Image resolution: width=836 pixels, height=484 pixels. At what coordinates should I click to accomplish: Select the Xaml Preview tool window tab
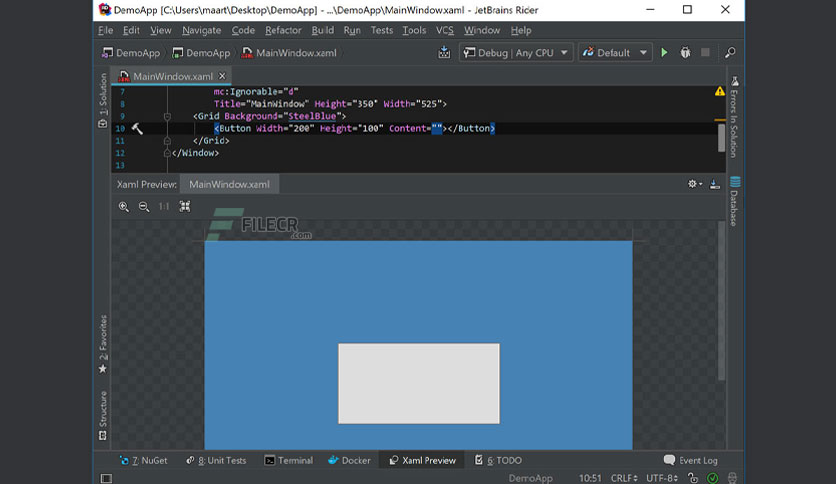click(x=422, y=461)
